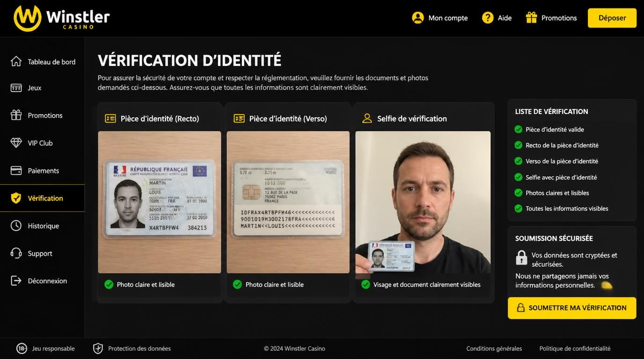Click Jeu responsable footer link
The height and width of the screenshot is (359, 644).
53,348
